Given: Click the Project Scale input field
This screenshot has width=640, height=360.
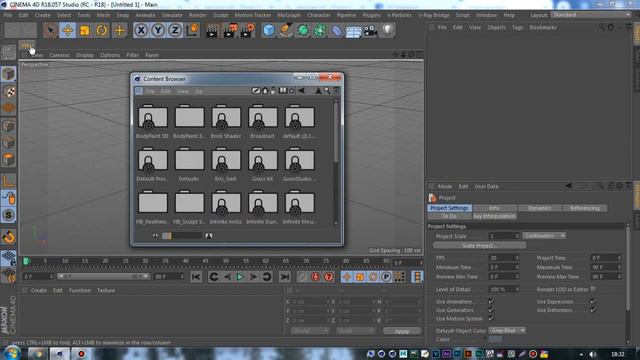Looking at the screenshot, I should 504,236.
